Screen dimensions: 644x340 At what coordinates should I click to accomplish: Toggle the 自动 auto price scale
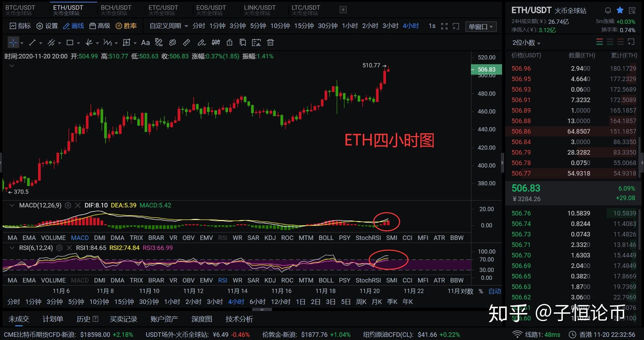point(494,291)
